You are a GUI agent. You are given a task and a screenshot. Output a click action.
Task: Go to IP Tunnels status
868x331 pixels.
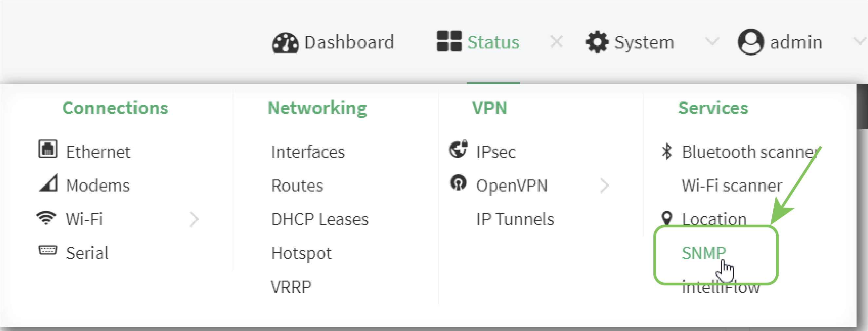pyautogui.click(x=515, y=219)
